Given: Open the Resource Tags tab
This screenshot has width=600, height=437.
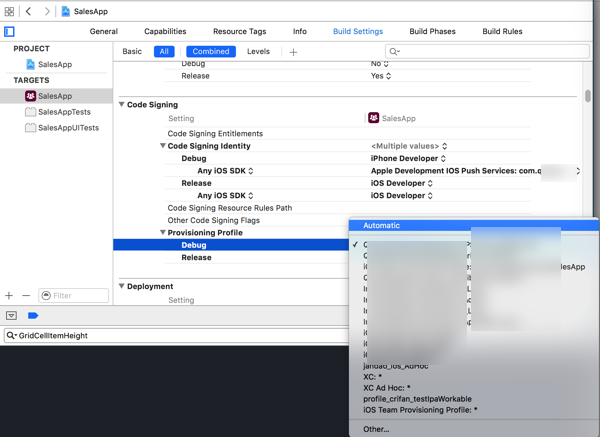Looking at the screenshot, I should (240, 31).
